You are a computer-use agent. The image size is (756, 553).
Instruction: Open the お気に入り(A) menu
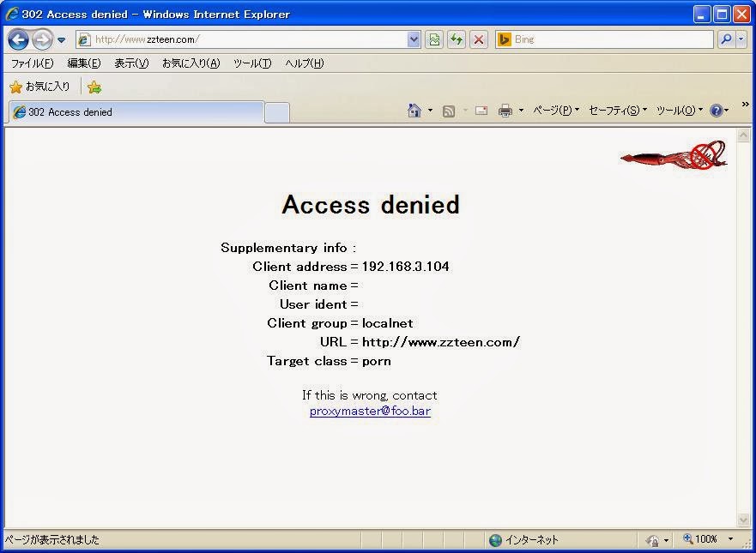pos(191,63)
